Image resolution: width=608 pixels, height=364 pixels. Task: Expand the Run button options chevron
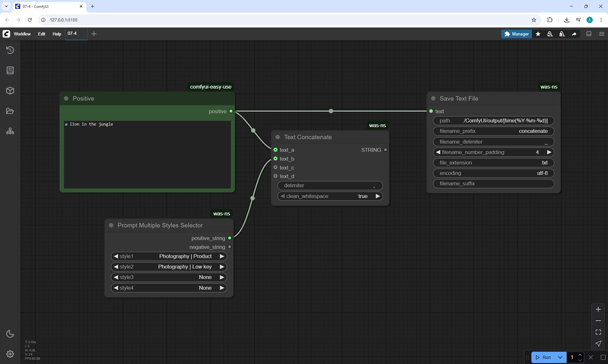point(560,357)
